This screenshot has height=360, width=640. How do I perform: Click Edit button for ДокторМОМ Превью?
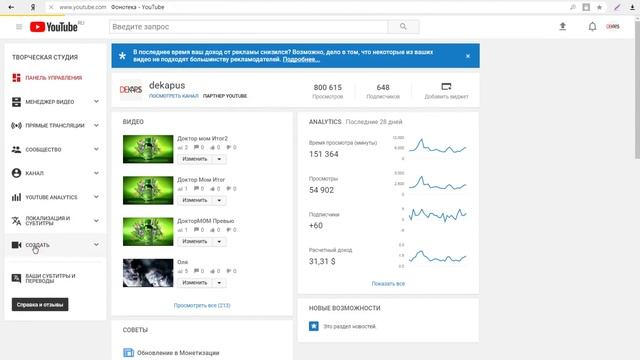(195, 241)
